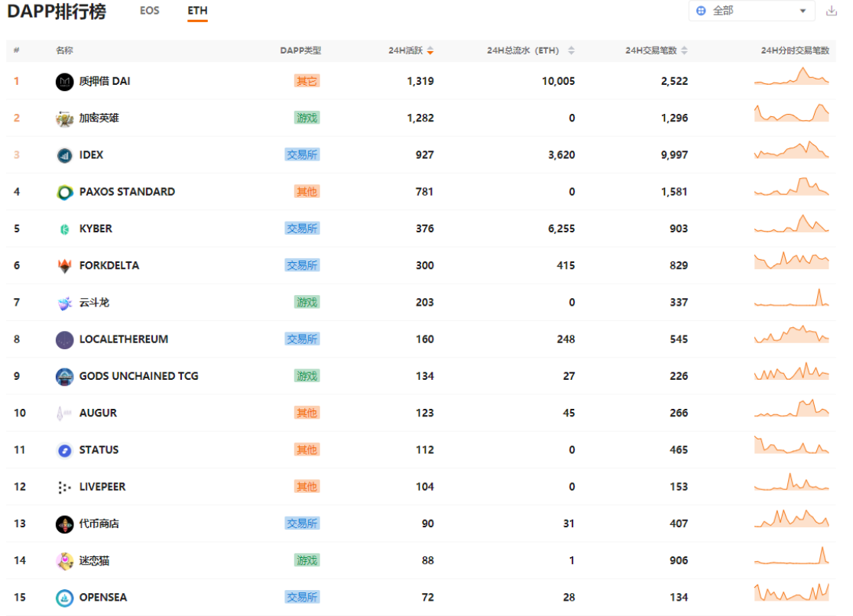Click the AUGUR logo icon

64,413
